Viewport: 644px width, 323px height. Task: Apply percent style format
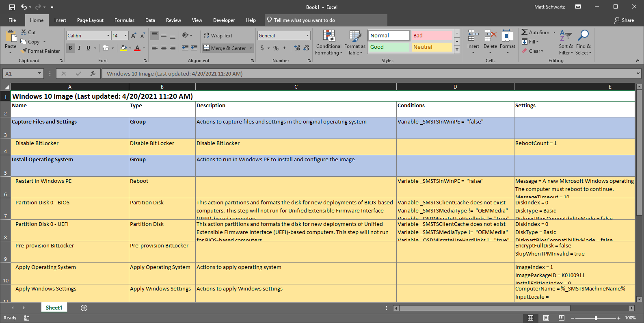(x=276, y=48)
